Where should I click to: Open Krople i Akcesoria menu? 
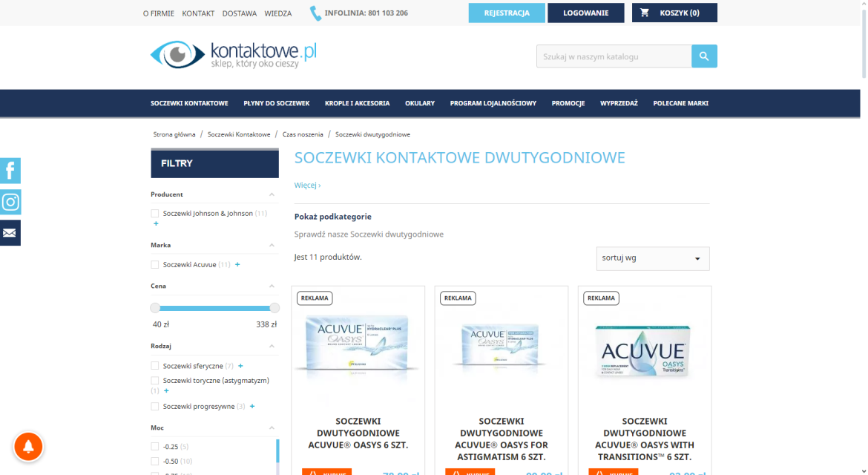click(357, 103)
